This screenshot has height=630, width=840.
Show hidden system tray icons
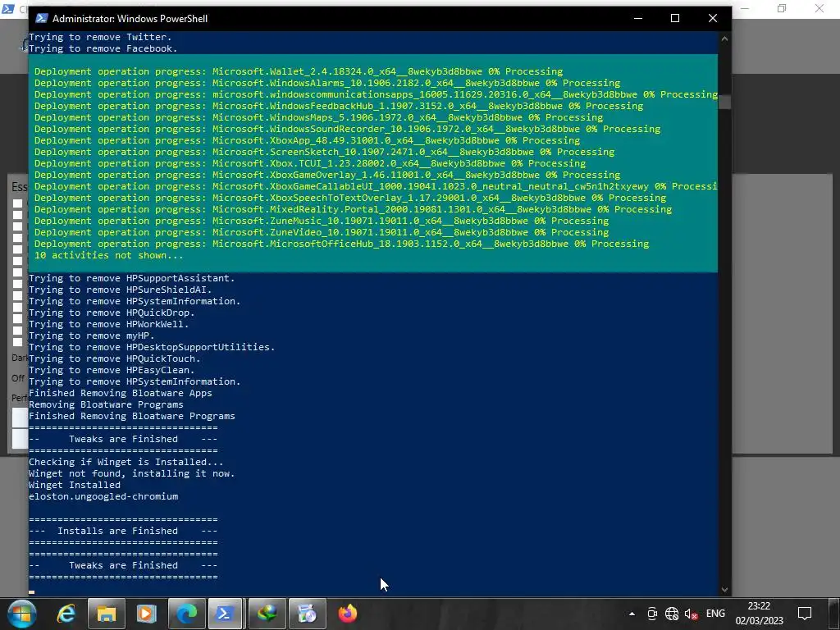(632, 614)
